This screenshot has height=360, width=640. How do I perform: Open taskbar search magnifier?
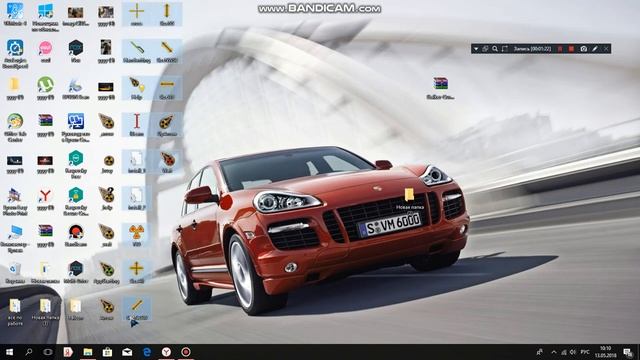(29, 352)
